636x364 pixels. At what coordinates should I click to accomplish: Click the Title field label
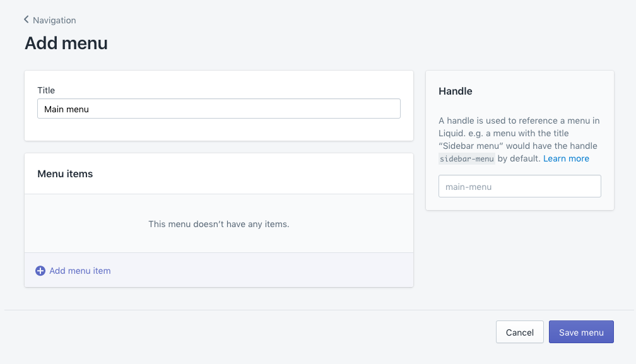(46, 90)
